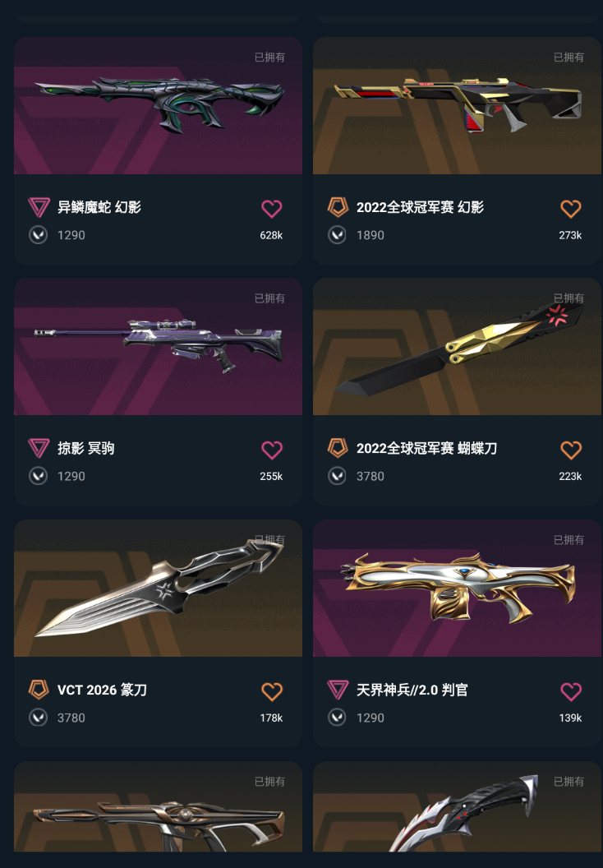Click the heart next to VCT 2026 篆刀
The height and width of the screenshot is (868, 603).
(272, 691)
